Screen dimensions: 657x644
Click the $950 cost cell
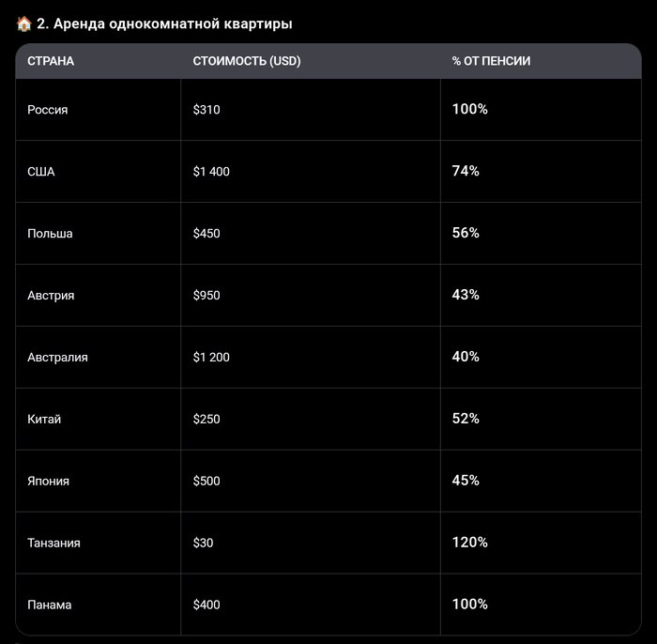[206, 296]
